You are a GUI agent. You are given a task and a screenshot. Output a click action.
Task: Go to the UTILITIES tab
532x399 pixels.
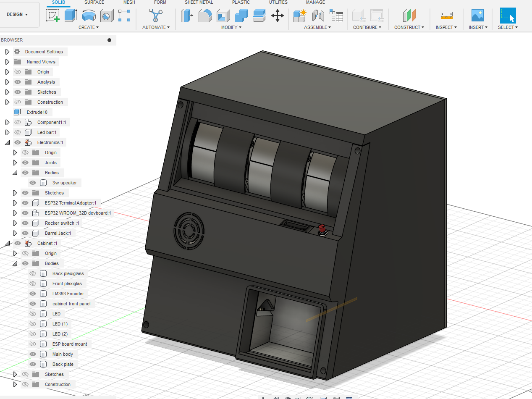(x=278, y=3)
